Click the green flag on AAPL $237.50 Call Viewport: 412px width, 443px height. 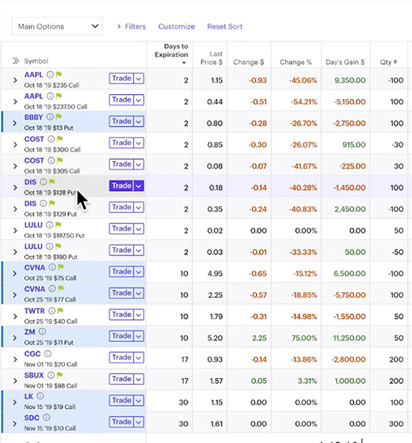[x=59, y=96]
